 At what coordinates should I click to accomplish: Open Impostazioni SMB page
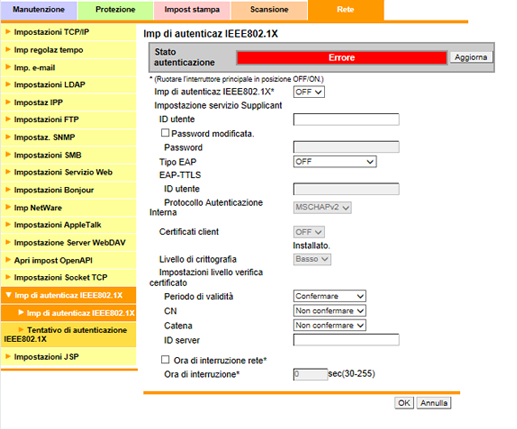(x=68, y=155)
